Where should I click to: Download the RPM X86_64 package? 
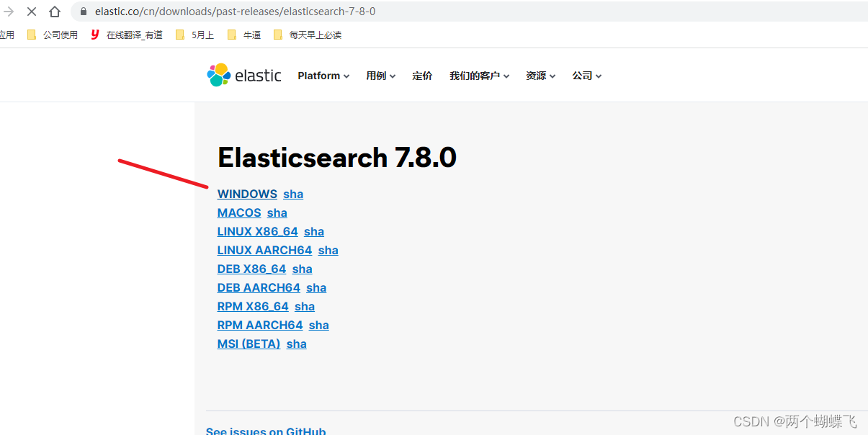pyautogui.click(x=253, y=306)
